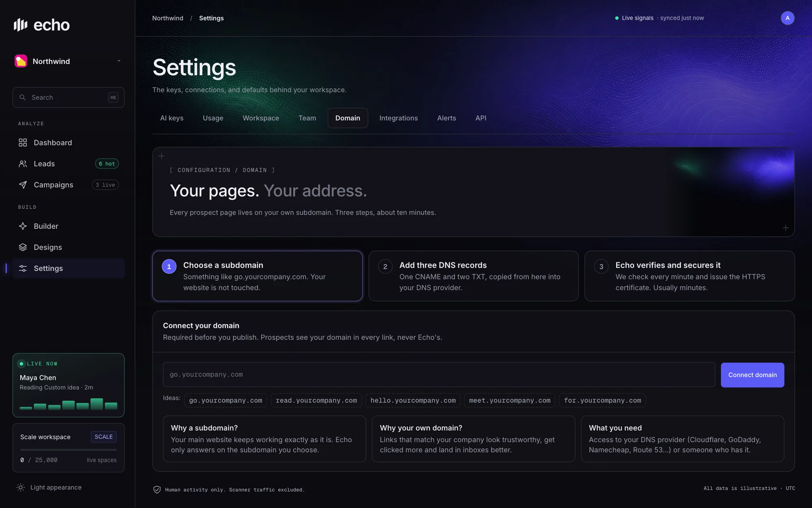The width and height of the screenshot is (812, 508).
Task: Click the '6 hot' leads badge
Action: (107, 164)
